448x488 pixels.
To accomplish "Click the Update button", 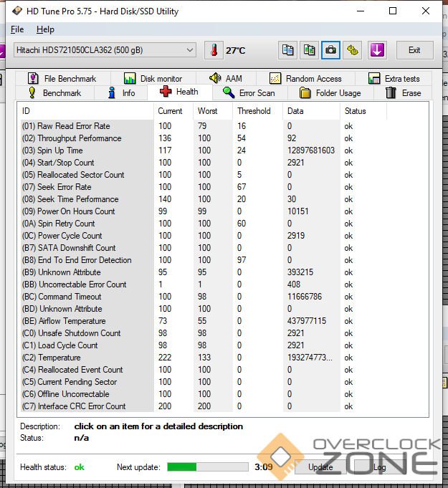I will (320, 467).
